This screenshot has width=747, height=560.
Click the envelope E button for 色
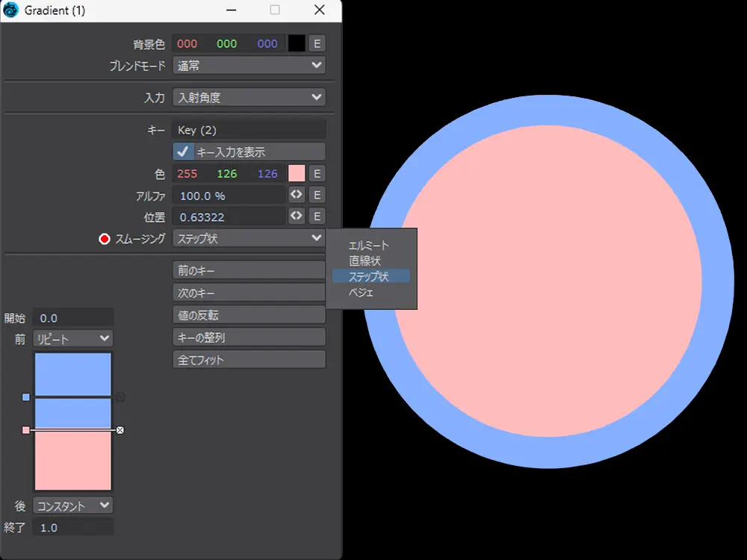[317, 173]
